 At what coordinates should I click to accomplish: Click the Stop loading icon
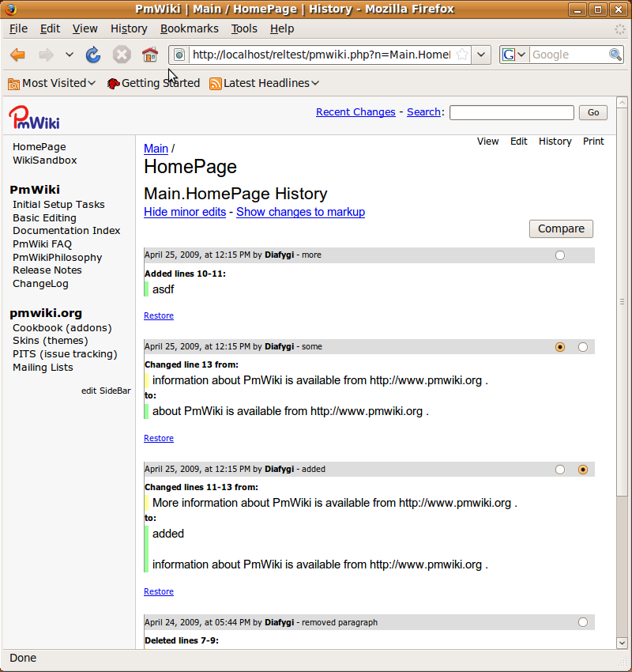(122, 55)
